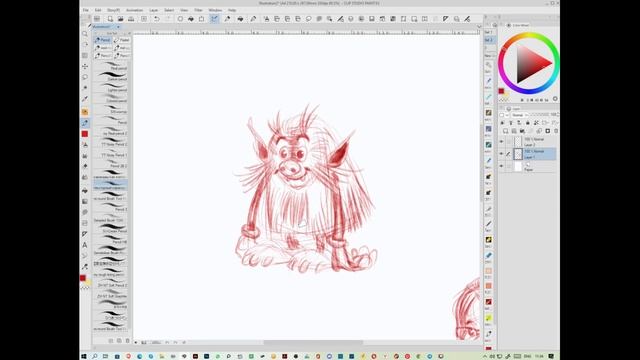Select the Ruler tool
This screenshot has height=360, width=640.
[x=85, y=234]
